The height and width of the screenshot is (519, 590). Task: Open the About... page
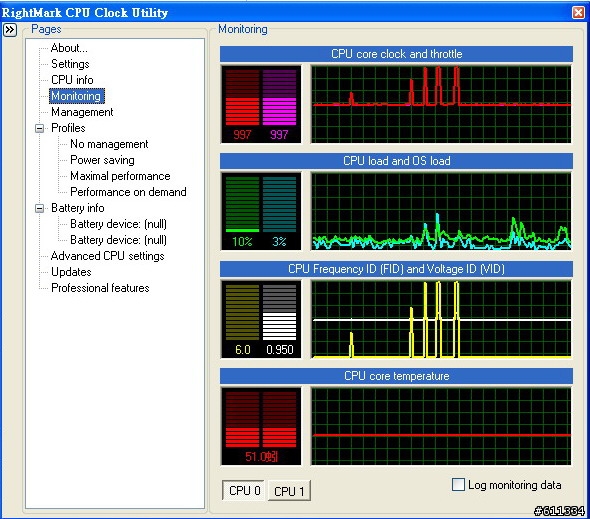click(x=69, y=48)
